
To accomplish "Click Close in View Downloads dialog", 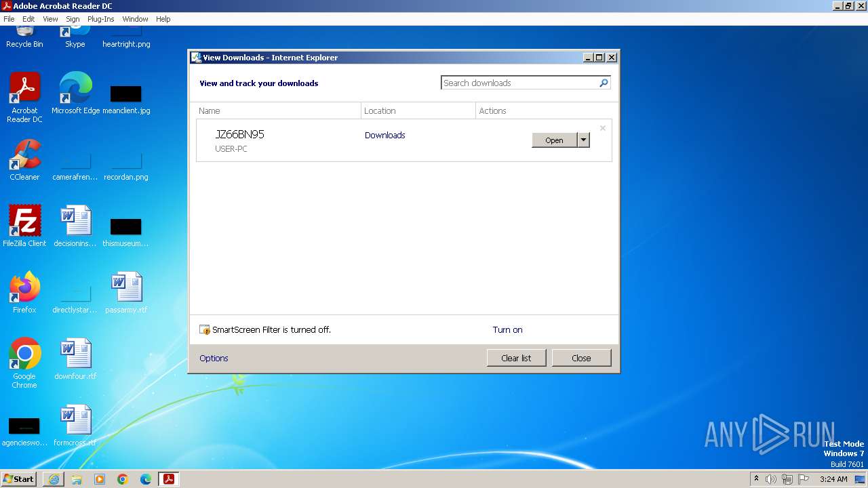I will tap(581, 358).
